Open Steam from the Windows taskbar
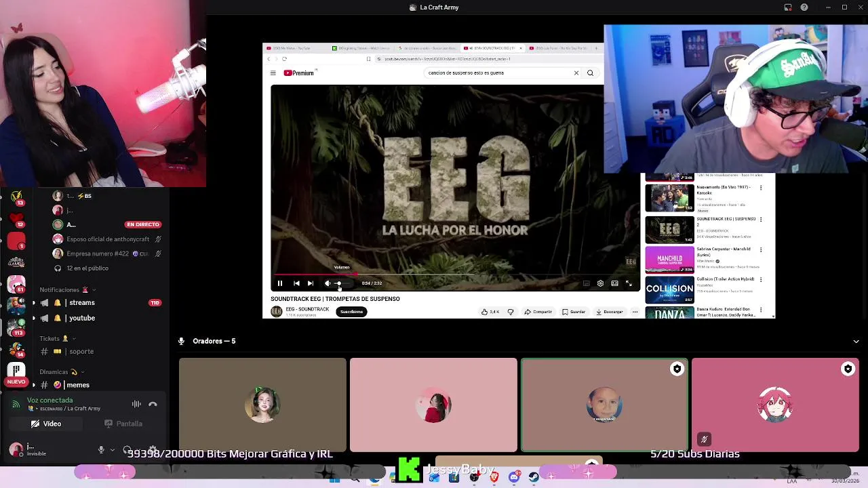Screen dimensions: 868x488 pyautogui.click(x=534, y=478)
